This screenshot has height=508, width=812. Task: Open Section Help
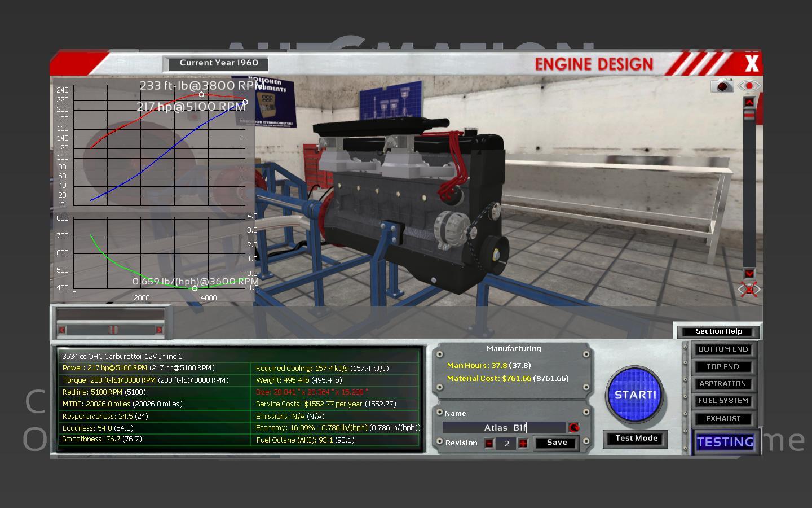718,331
